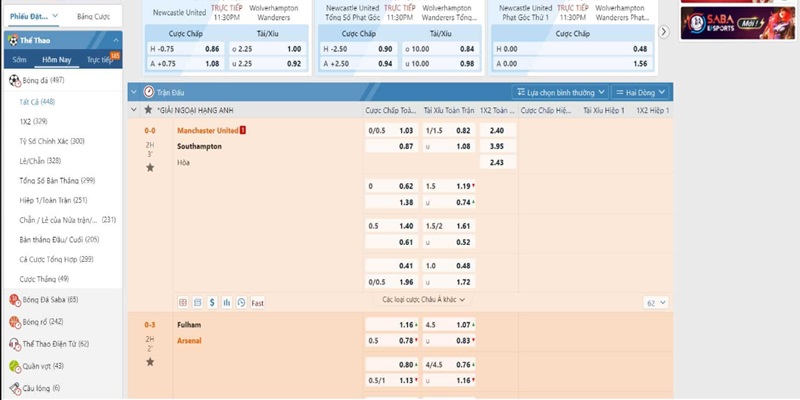
Task: Select Manchester United 1X2 odds 2.40
Action: click(497, 131)
